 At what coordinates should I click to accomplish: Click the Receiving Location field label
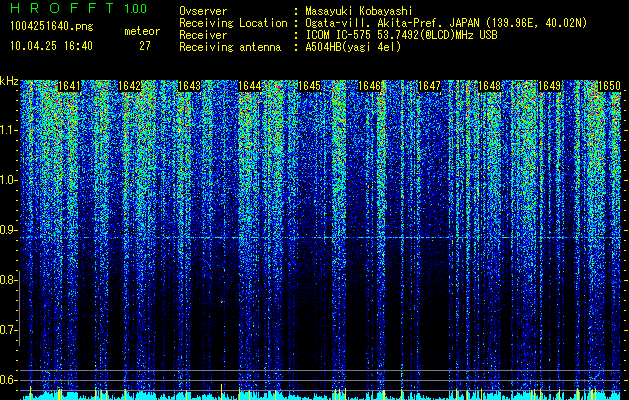(x=233, y=23)
